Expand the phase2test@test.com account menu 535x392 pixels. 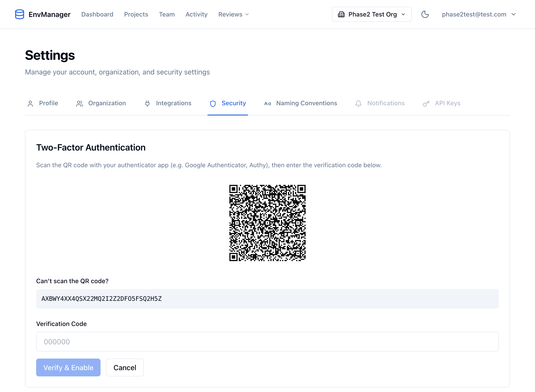(479, 14)
